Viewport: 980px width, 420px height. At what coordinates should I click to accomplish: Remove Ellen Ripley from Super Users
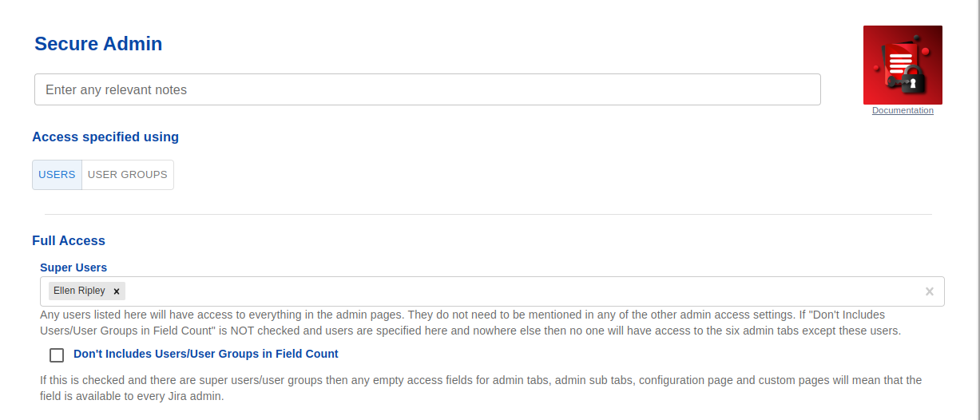[117, 291]
